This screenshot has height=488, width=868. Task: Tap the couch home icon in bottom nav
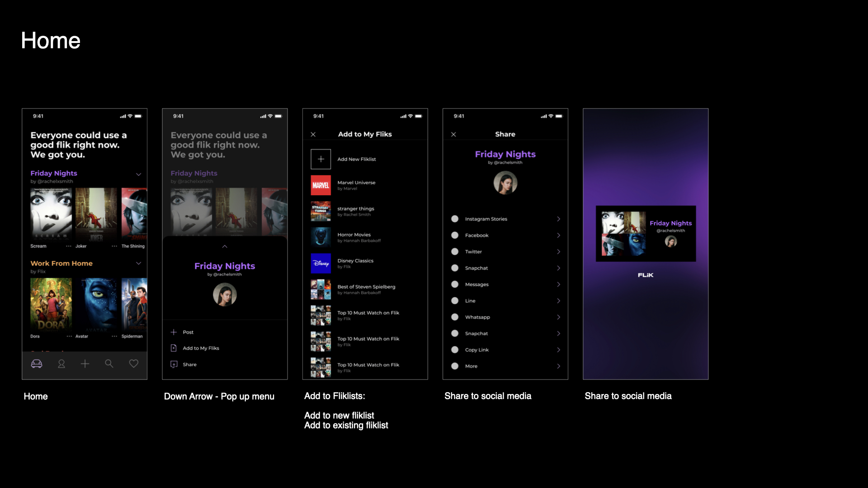tap(37, 364)
